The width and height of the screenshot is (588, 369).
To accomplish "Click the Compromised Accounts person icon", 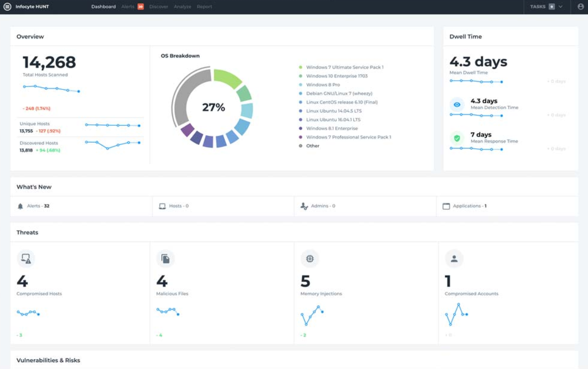I will (x=454, y=258).
